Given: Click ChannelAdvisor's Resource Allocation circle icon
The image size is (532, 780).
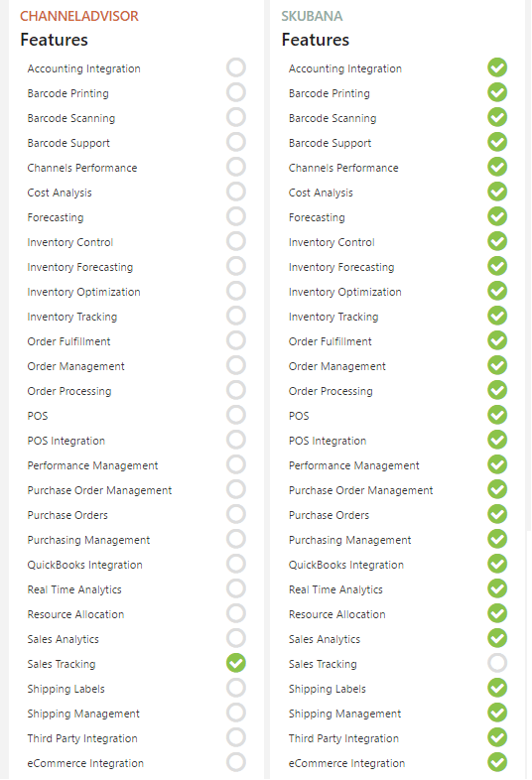Looking at the screenshot, I should click(236, 613).
